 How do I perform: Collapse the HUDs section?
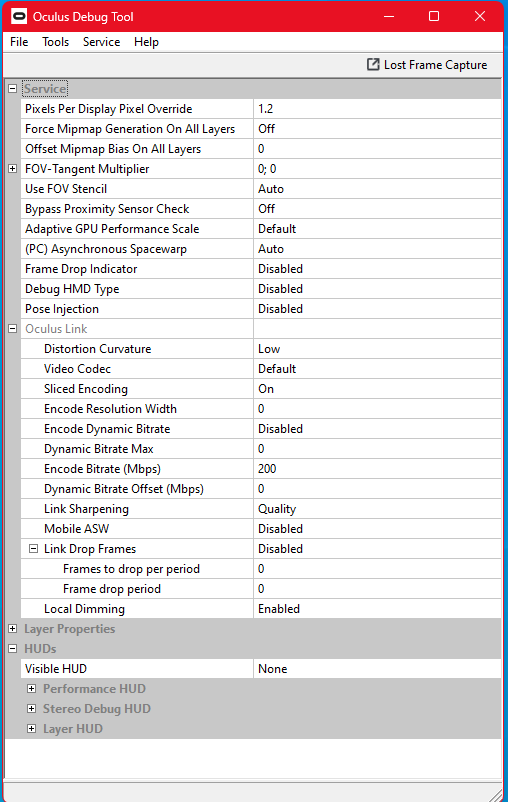(x=13, y=648)
